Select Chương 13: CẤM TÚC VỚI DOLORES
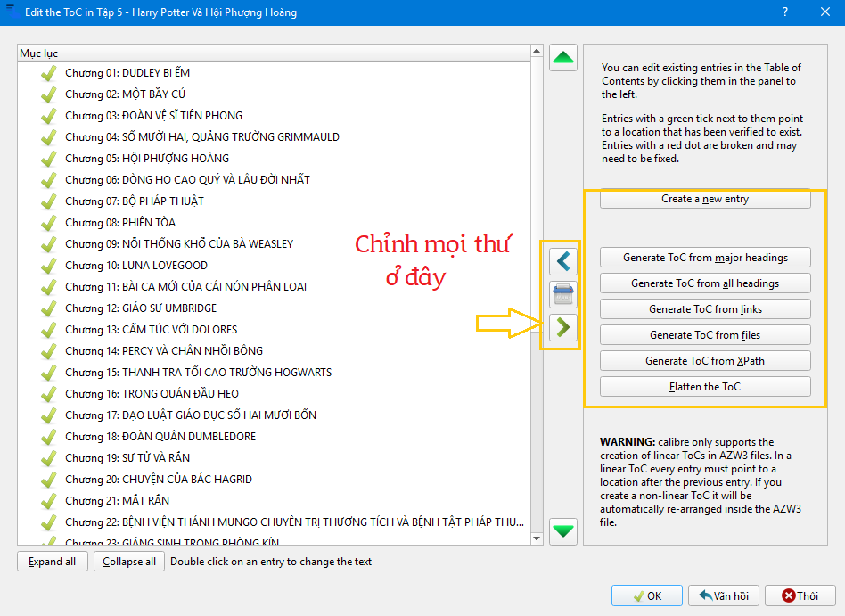The height and width of the screenshot is (616, 845). pyautogui.click(x=151, y=330)
